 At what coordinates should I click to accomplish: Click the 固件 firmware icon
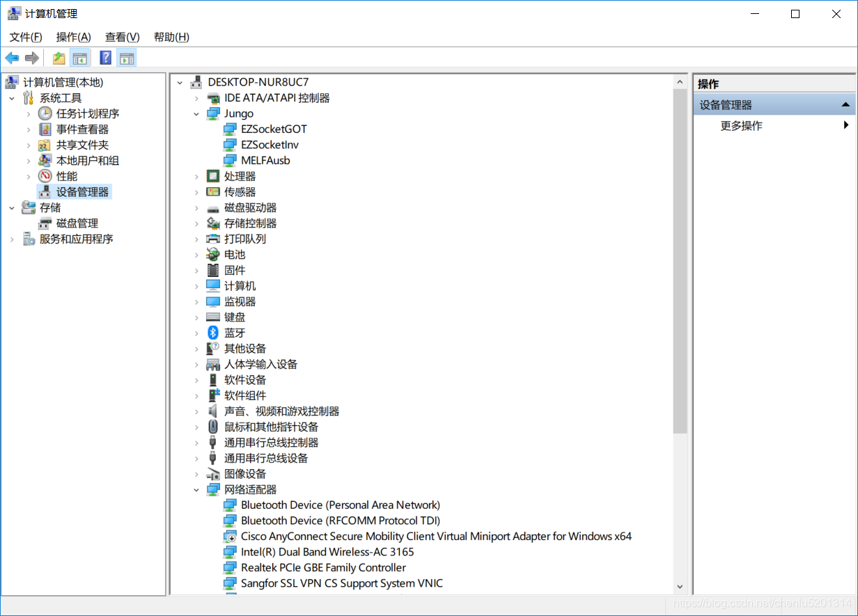click(x=213, y=270)
